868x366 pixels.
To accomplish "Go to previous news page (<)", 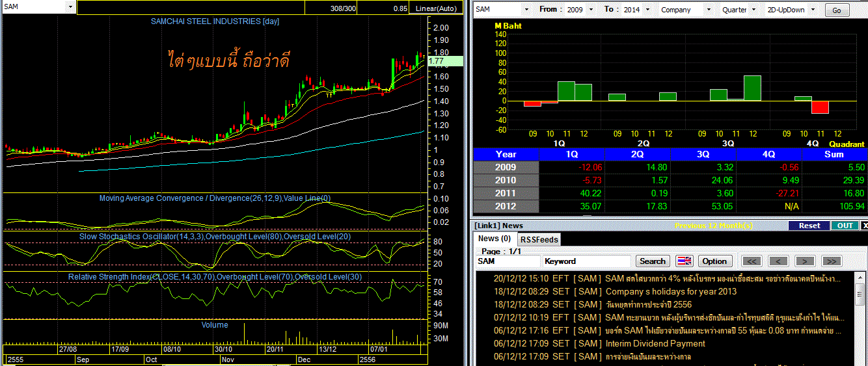I will [778, 261].
